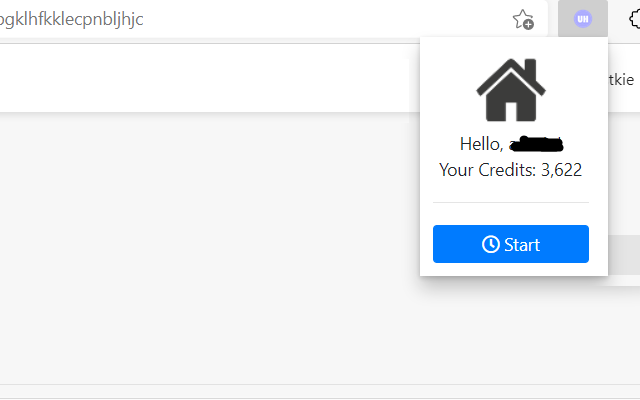Click the word Start on blue button
The width and height of the screenshot is (640, 400).
coord(522,245)
